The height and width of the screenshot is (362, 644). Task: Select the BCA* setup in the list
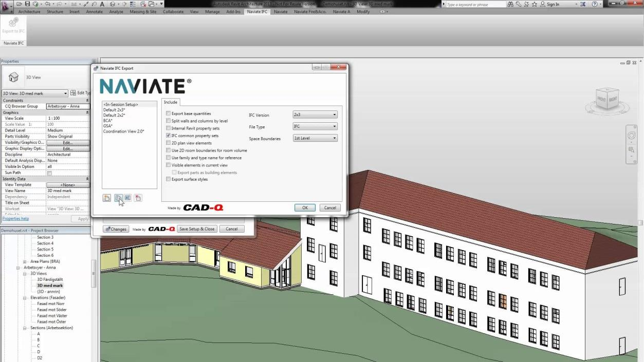click(108, 121)
